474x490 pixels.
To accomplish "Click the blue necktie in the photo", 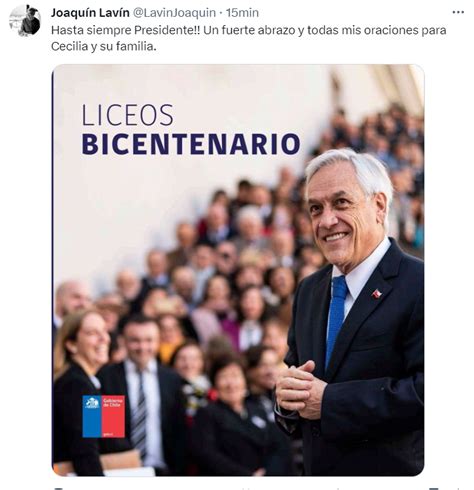I will pyautogui.click(x=336, y=320).
